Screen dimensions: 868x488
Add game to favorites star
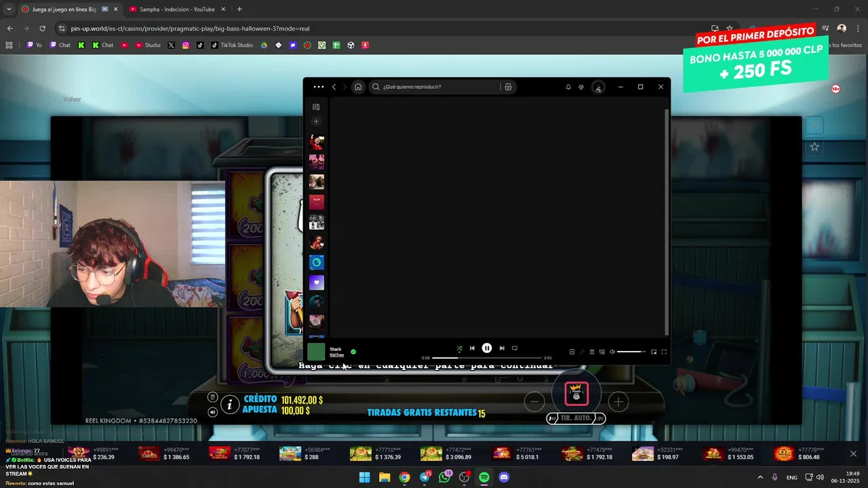pos(814,146)
